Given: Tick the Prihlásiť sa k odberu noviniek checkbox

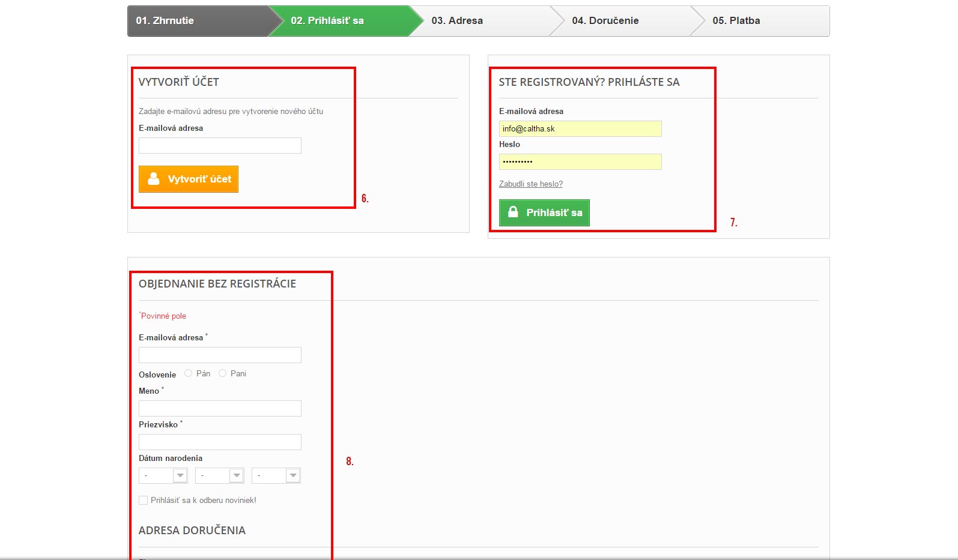Looking at the screenshot, I should click(143, 500).
